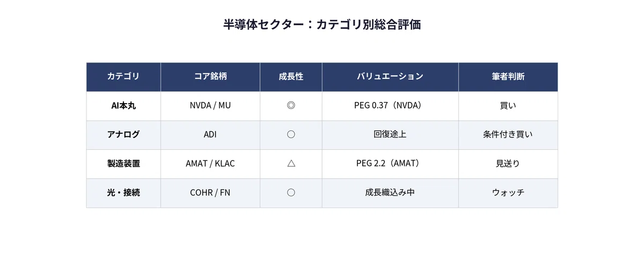Select the バリュエーション column header
This screenshot has width=644, height=270.
[x=390, y=77]
